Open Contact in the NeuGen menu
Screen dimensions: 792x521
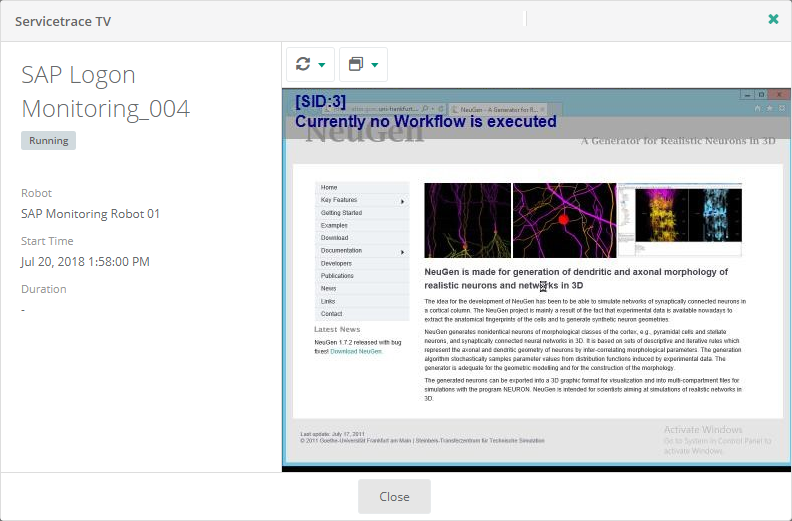click(x=362, y=314)
